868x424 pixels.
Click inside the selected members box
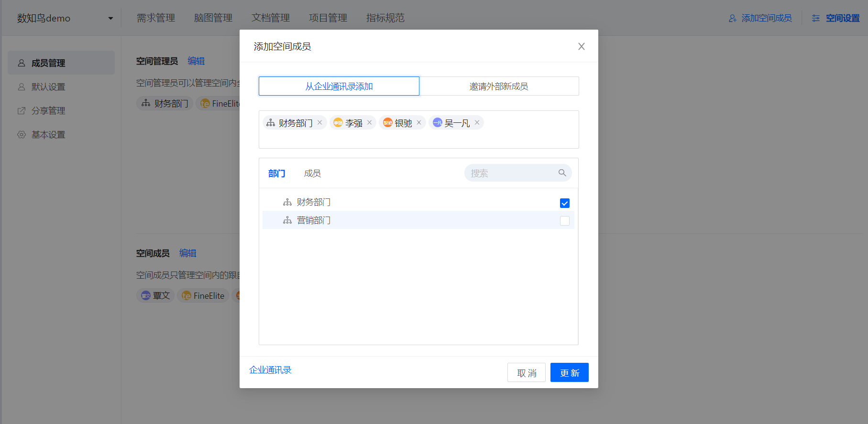(x=419, y=130)
